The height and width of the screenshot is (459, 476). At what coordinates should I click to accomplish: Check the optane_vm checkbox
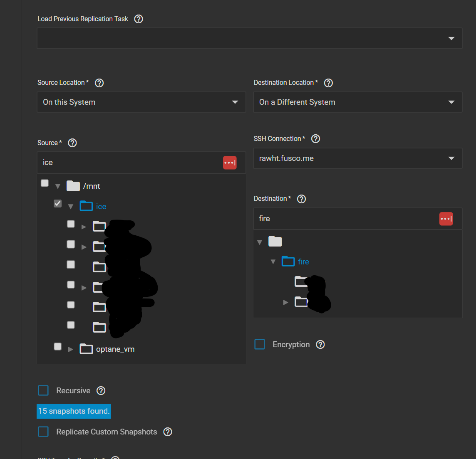click(x=57, y=346)
